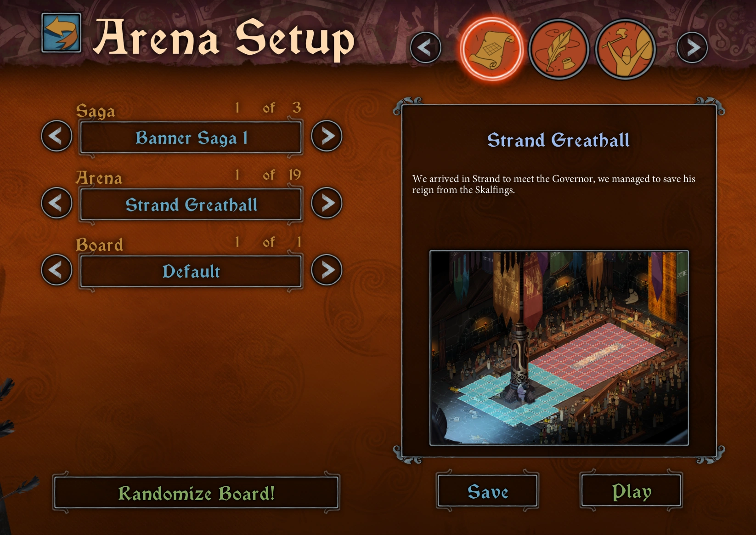
Task: Go to previous setup page arrow
Action: 425,47
